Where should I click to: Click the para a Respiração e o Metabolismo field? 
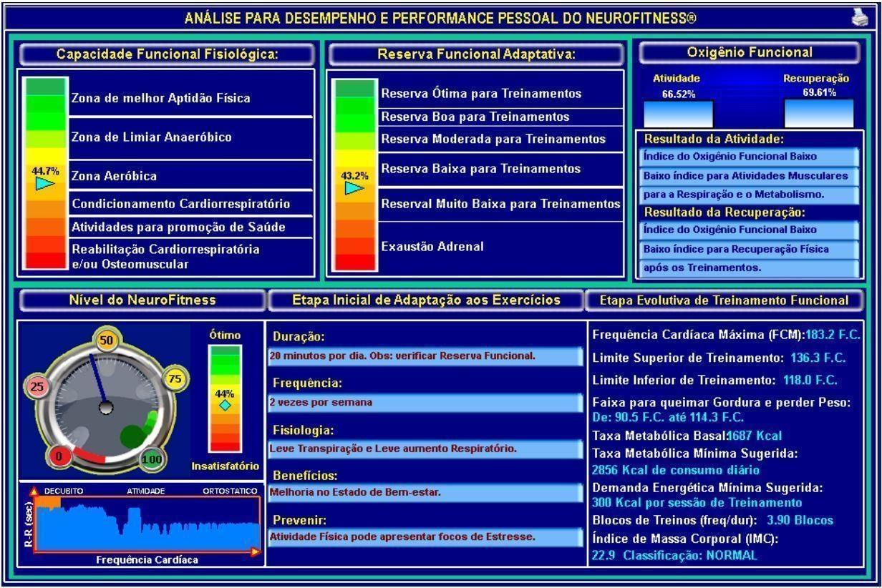(747, 194)
